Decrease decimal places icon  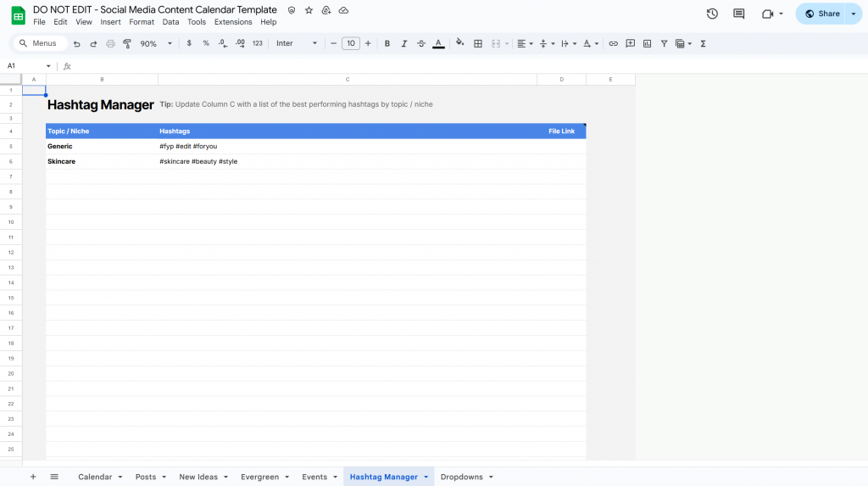pyautogui.click(x=223, y=43)
